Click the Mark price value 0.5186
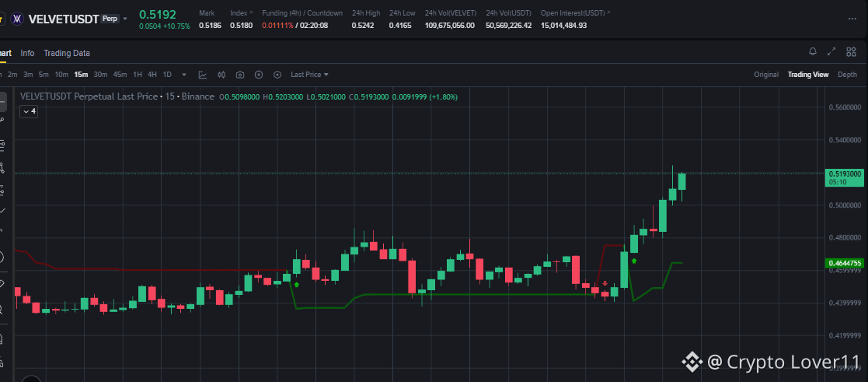This screenshot has width=868, height=382. tap(208, 25)
